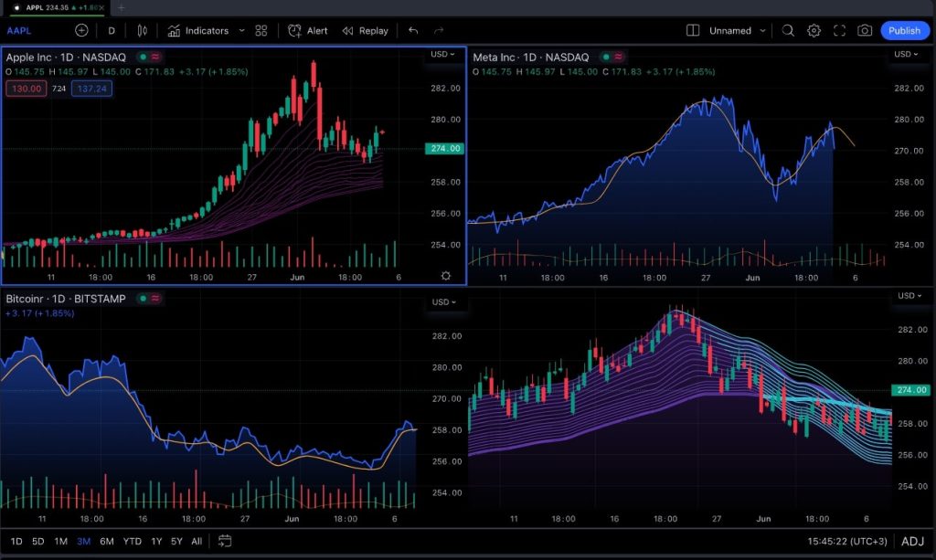936x560 pixels.
Task: Start Replay mode
Action: click(365, 30)
